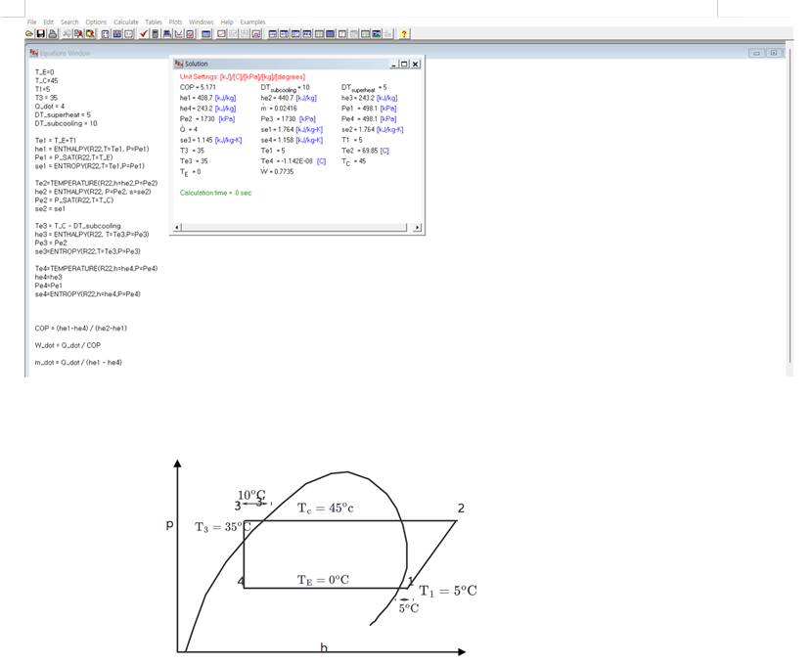This screenshot has width=812, height=663.
Task: Create a new plot with the plot icon
Action: click(x=221, y=35)
